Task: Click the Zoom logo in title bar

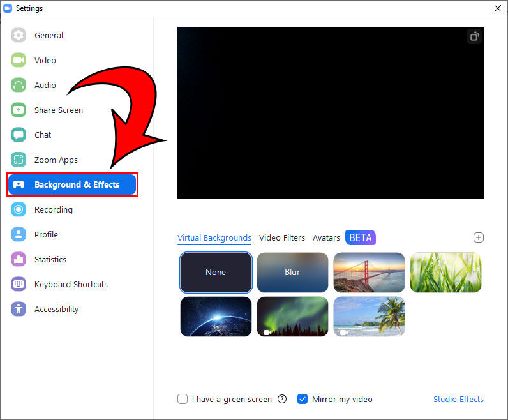Action: (8, 8)
